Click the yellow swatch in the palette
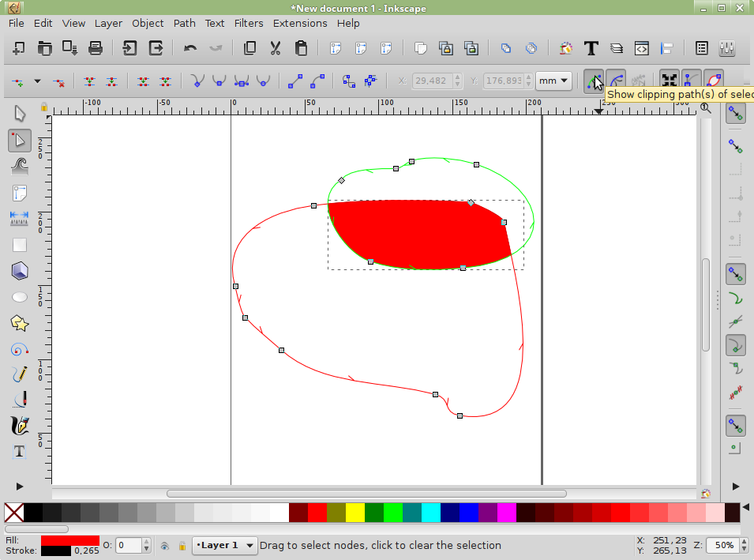 click(354, 512)
